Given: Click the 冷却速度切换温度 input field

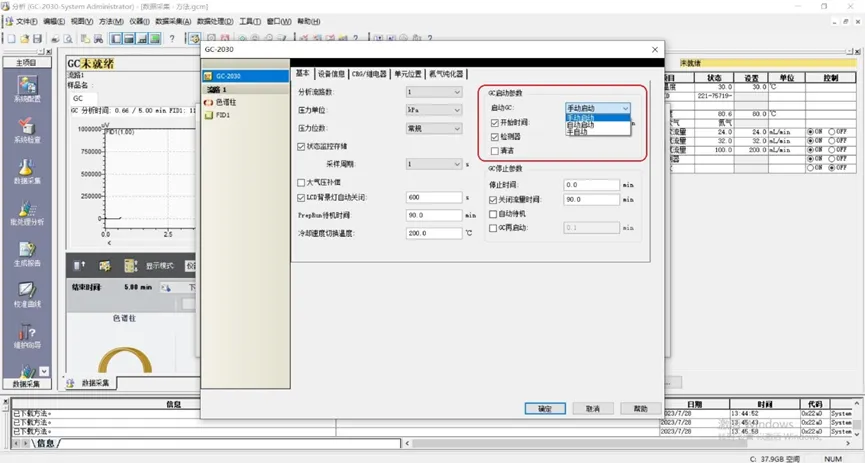Looking at the screenshot, I should (x=432, y=233).
